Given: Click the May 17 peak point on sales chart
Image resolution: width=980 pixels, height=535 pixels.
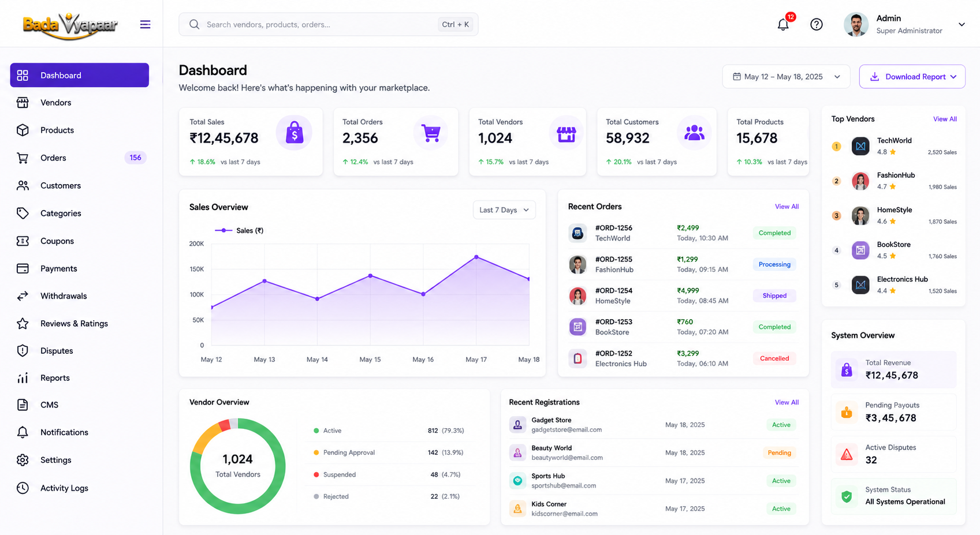Looking at the screenshot, I should point(476,257).
